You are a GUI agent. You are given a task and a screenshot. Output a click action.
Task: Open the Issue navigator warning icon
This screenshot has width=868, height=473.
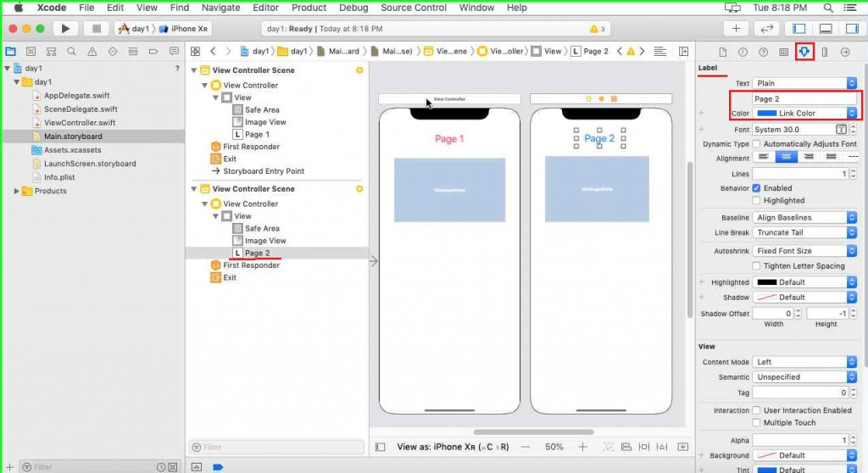pos(92,52)
